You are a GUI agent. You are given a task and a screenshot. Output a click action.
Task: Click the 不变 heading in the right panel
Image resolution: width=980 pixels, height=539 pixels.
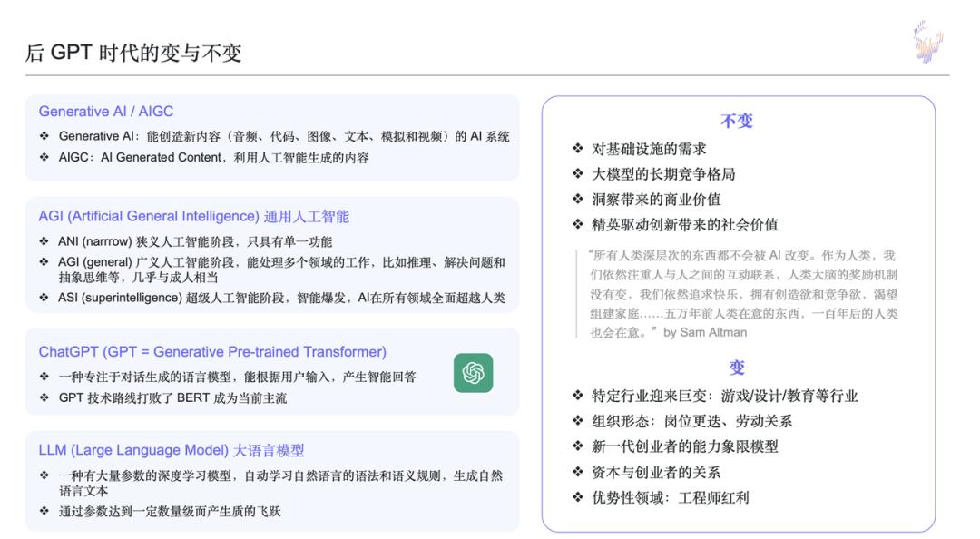737,121
